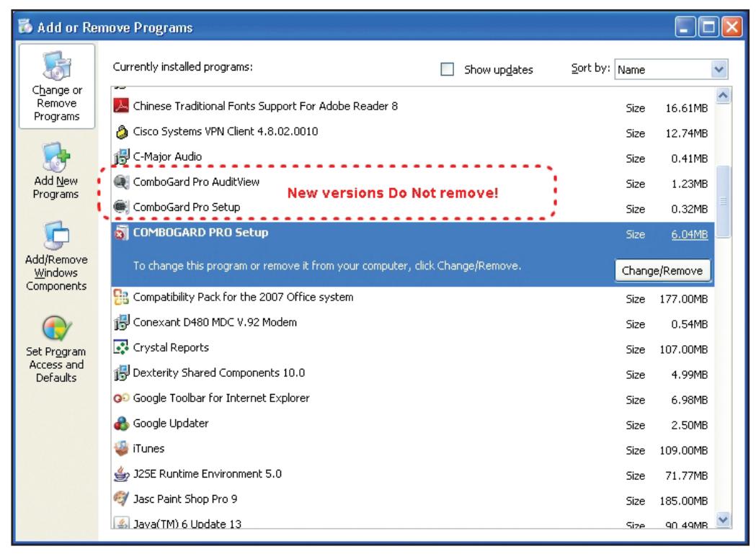
Task: Select Google Toolbar for Internet Explorer
Action: [413, 398]
